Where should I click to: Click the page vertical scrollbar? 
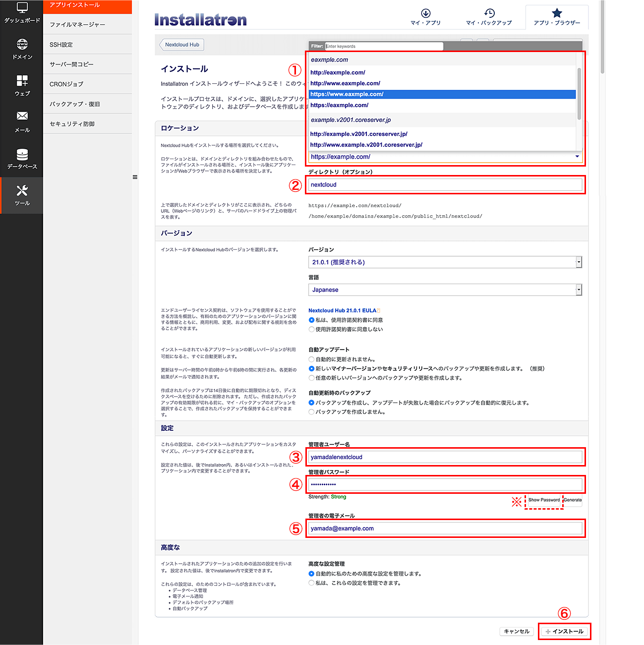point(602,37)
